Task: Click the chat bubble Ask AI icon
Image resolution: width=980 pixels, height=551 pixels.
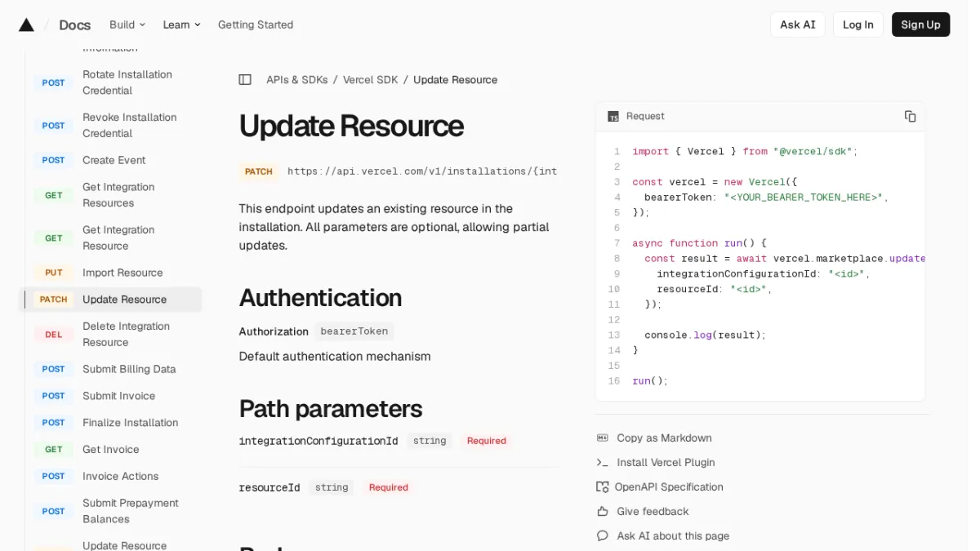Action: [603, 536]
